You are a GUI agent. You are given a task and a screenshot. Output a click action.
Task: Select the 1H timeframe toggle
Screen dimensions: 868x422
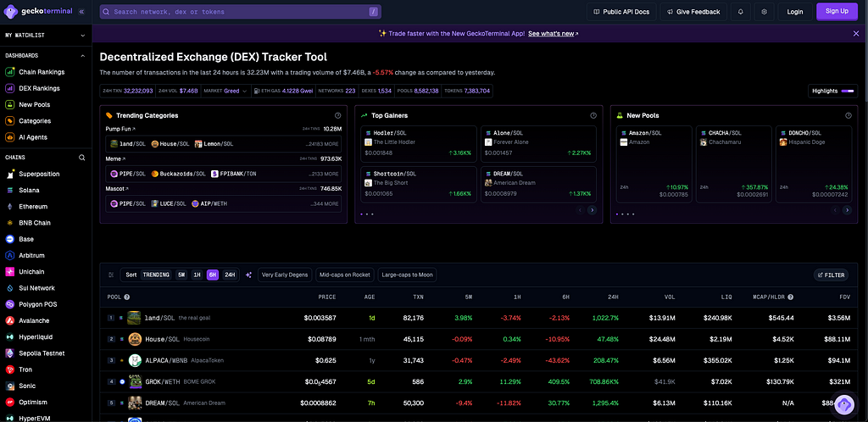197,275
